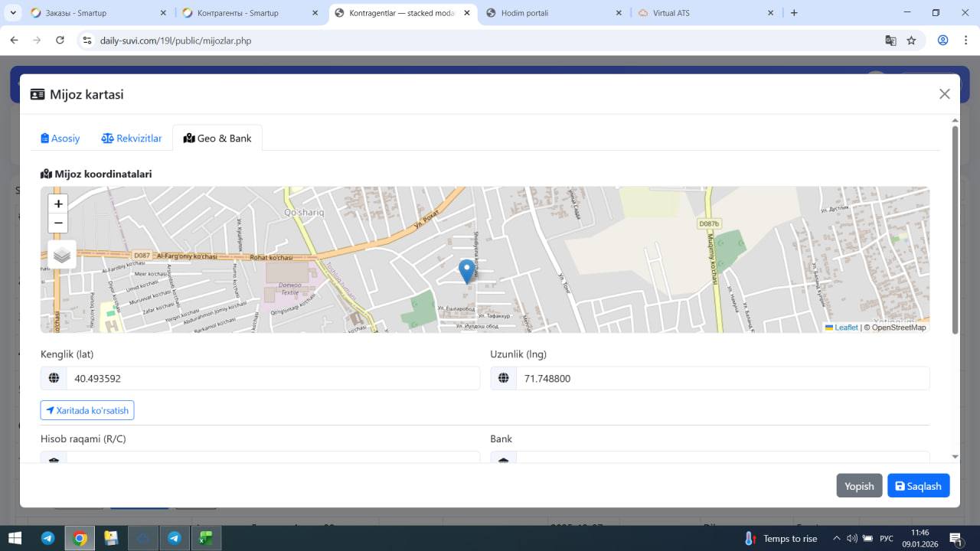Expand the Chrome tab search dropdown
The height and width of the screenshot is (551, 980).
point(13,13)
